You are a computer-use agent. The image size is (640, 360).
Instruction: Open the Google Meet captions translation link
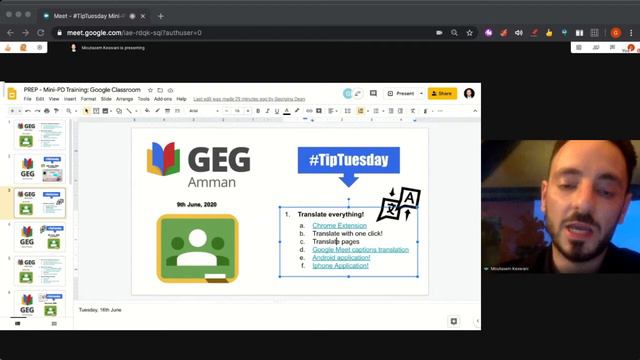pos(360,249)
